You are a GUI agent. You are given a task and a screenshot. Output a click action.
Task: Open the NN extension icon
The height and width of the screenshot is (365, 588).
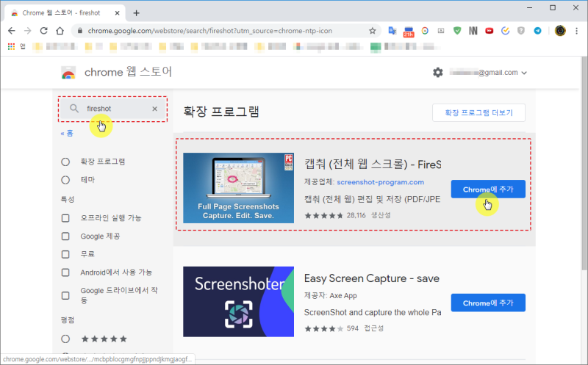[x=473, y=31]
